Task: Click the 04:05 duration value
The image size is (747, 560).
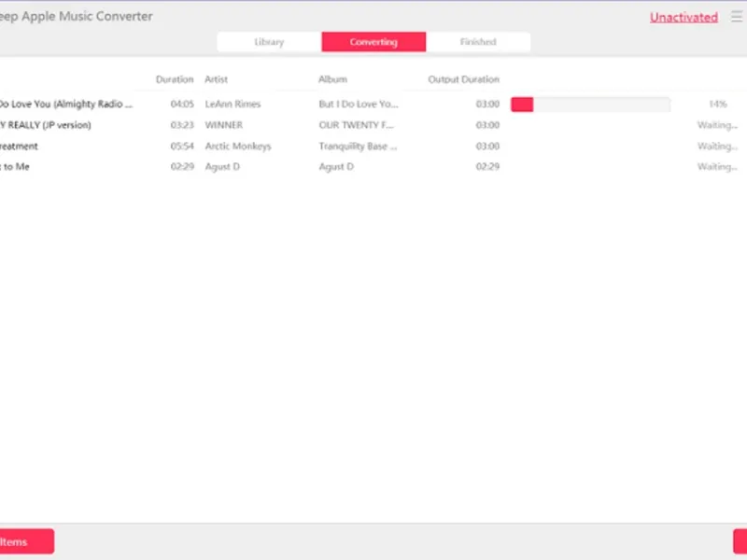Action: 182,105
